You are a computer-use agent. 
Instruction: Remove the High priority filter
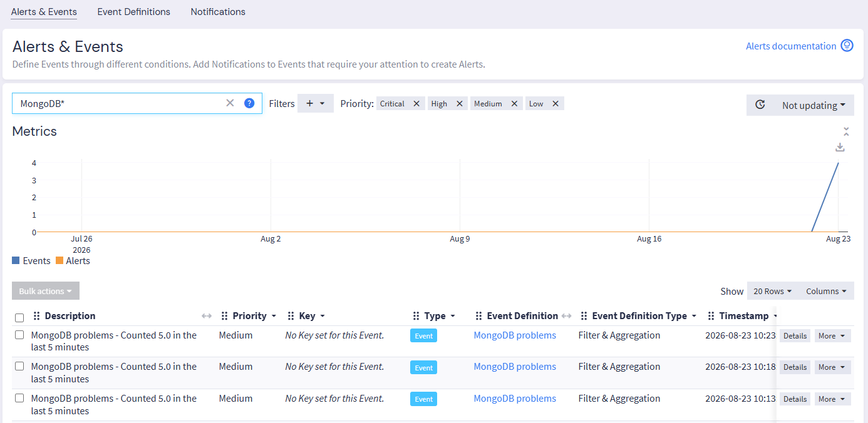pos(459,104)
